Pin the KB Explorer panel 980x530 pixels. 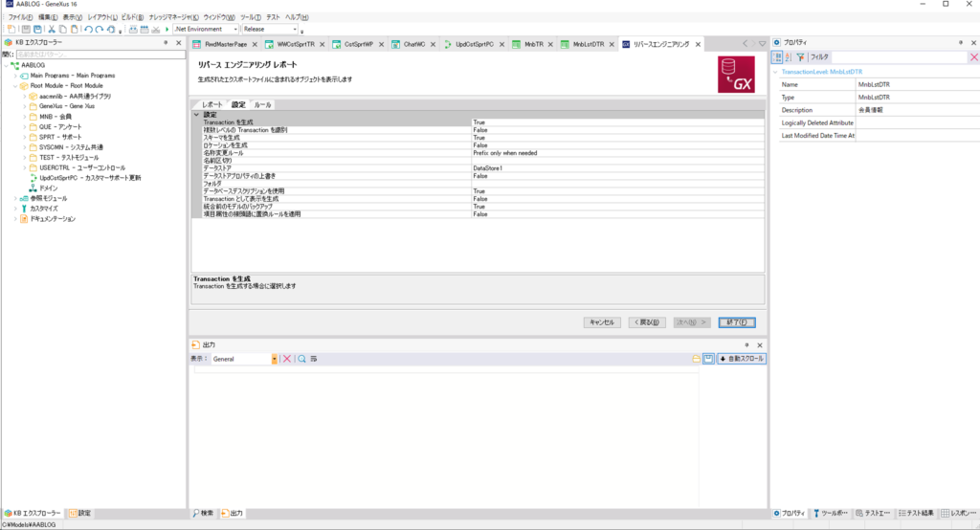[166, 42]
